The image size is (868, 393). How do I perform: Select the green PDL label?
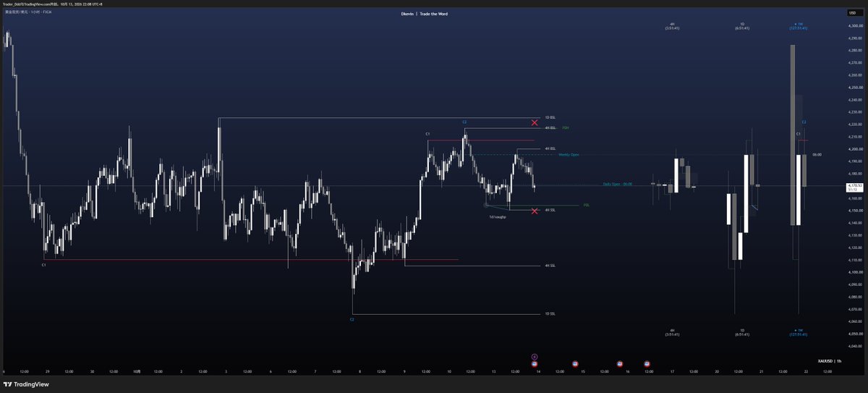(587, 205)
